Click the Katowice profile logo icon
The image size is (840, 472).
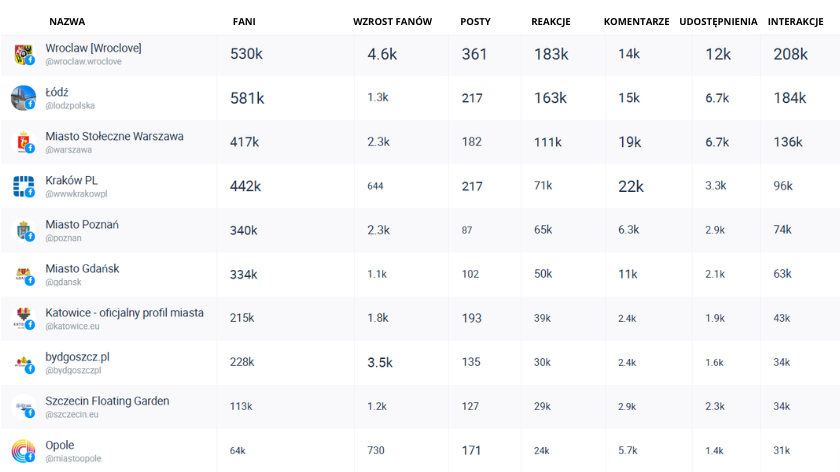click(23, 318)
